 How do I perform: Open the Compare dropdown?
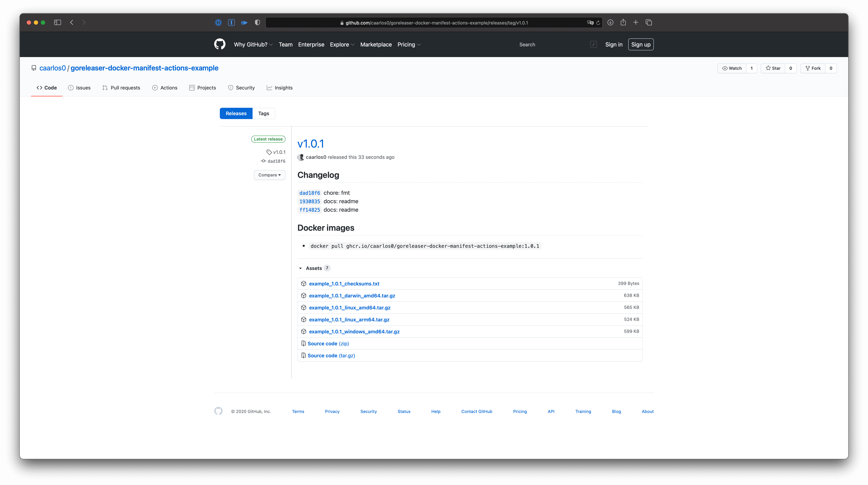tap(269, 175)
